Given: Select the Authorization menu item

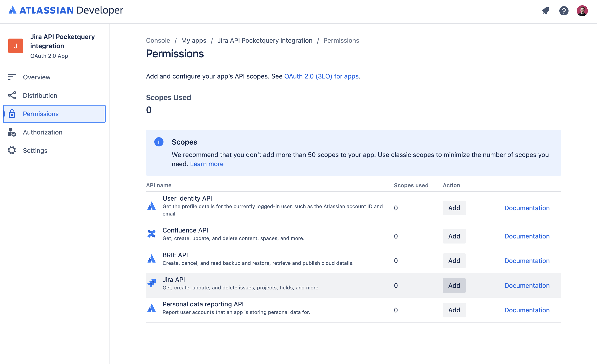Looking at the screenshot, I should (43, 132).
